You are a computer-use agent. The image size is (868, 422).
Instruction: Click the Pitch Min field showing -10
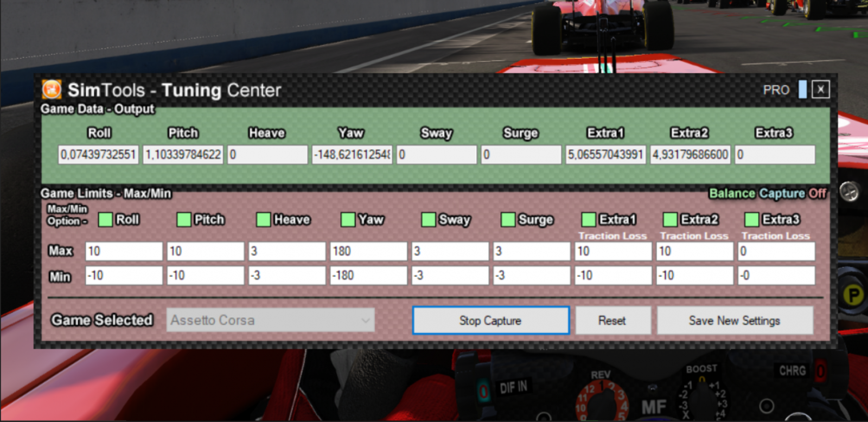[x=206, y=276]
